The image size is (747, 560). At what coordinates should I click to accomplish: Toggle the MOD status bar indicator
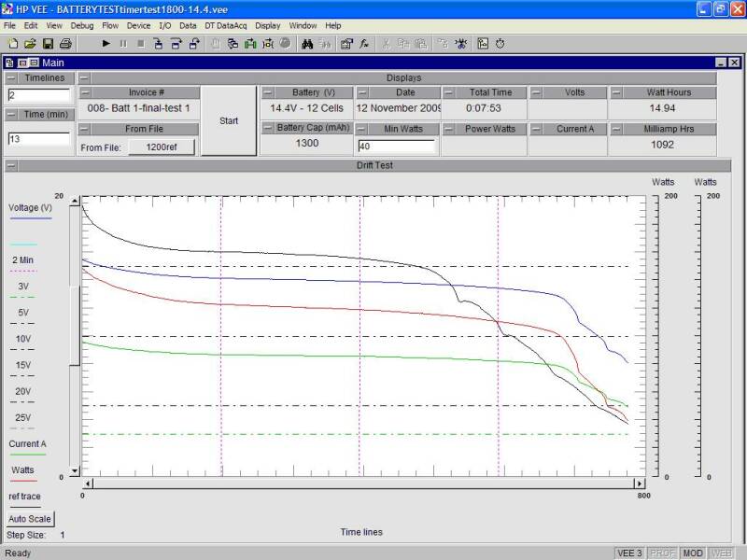[692, 553]
